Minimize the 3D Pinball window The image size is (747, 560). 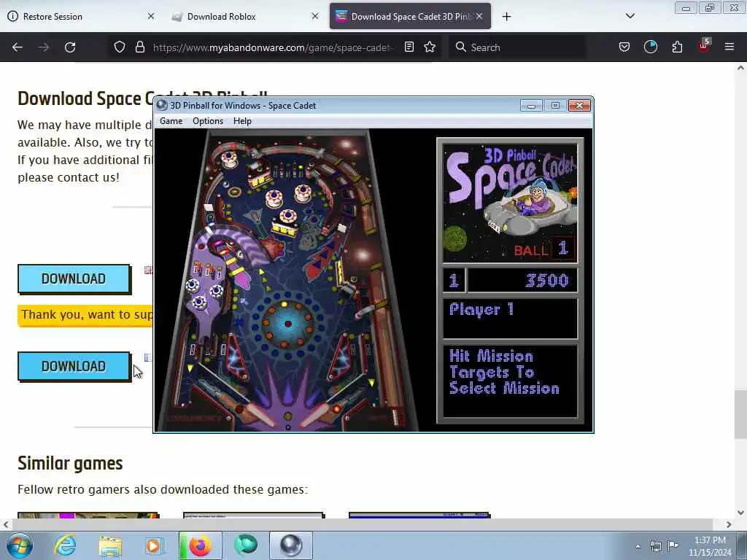pos(531,105)
